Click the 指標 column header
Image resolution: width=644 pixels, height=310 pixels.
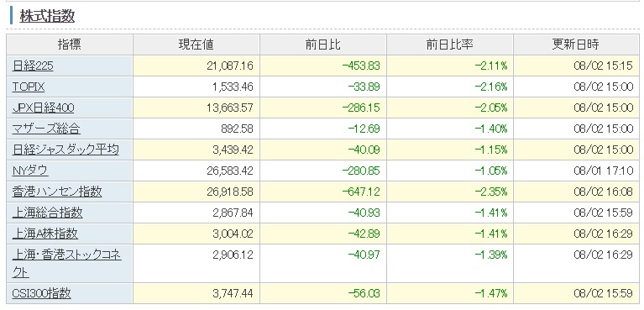pos(69,45)
